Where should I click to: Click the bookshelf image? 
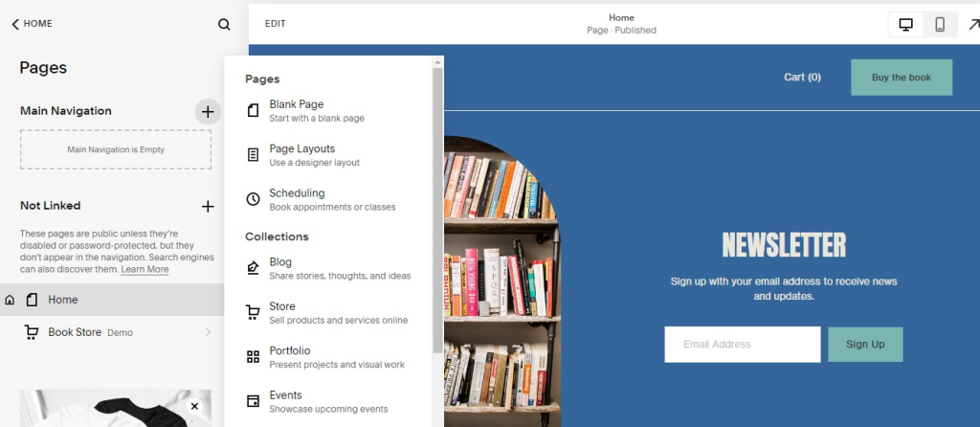pyautogui.click(x=501, y=281)
